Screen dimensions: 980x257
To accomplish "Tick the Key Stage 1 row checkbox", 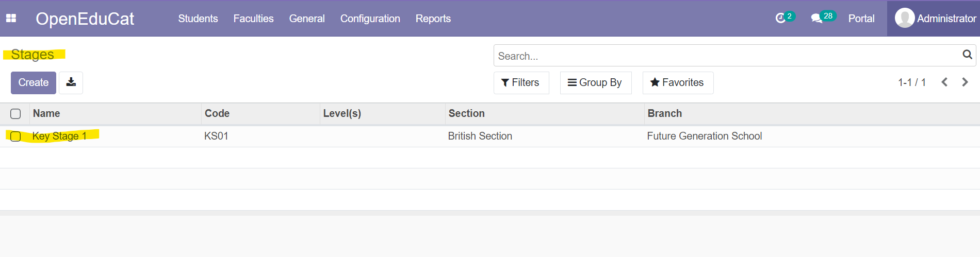I will tap(15, 136).
